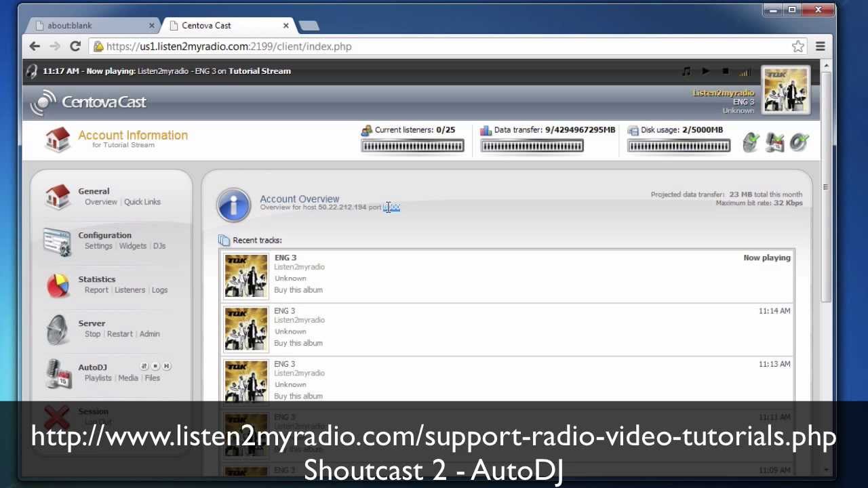868x488 pixels.
Task: Open the Quick Links page
Action: [142, 202]
